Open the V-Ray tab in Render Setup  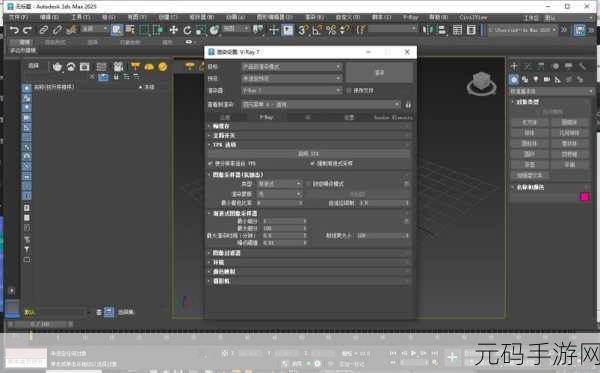[266, 117]
